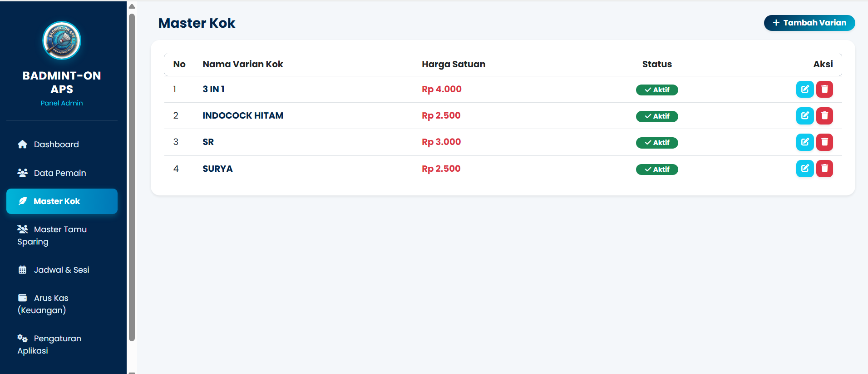This screenshot has width=868, height=374.
Task: Click the Panel Admin label
Action: [62, 103]
